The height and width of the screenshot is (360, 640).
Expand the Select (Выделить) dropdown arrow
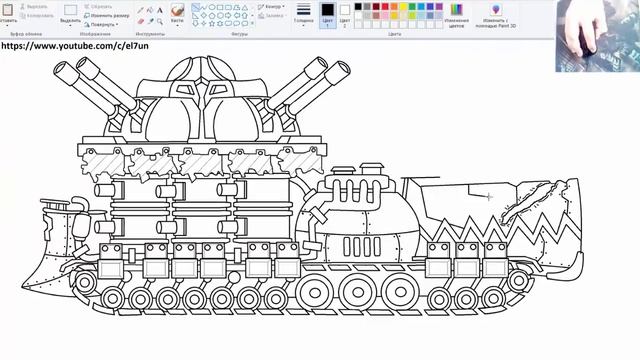click(x=70, y=25)
